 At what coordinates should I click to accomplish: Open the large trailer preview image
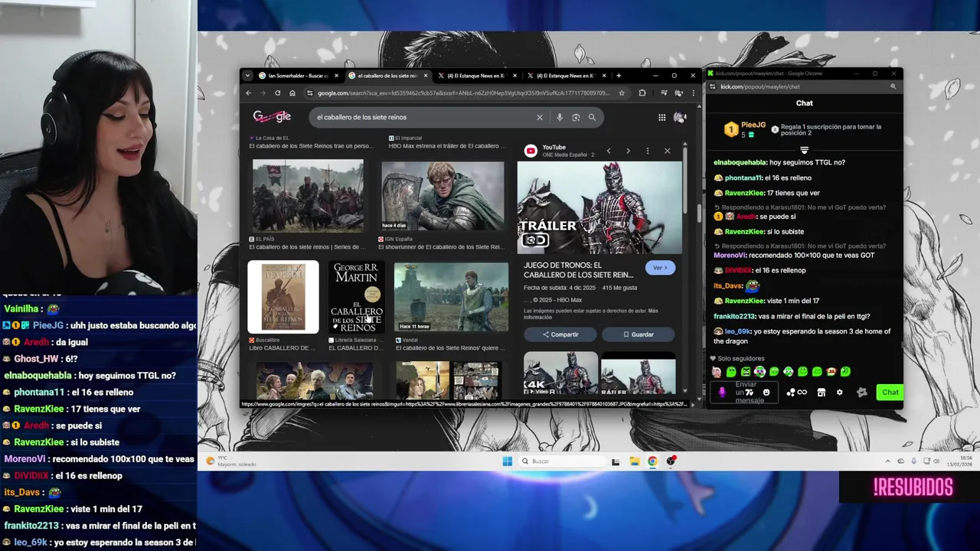click(x=599, y=207)
